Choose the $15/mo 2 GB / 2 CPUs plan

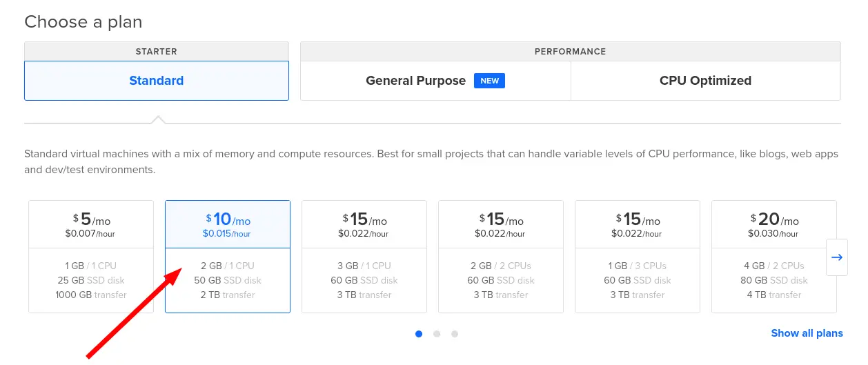tap(501, 257)
